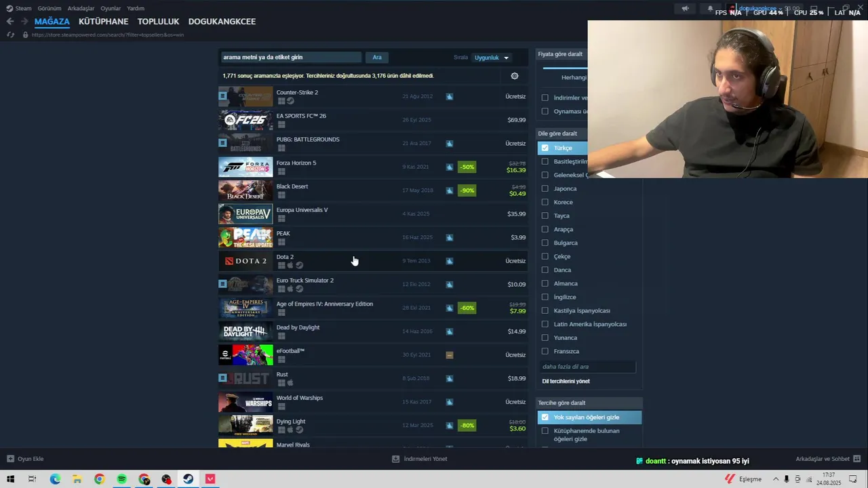Image resolution: width=868 pixels, height=488 pixels.
Task: Go forward with the right arrow icon
Action: [x=24, y=22]
